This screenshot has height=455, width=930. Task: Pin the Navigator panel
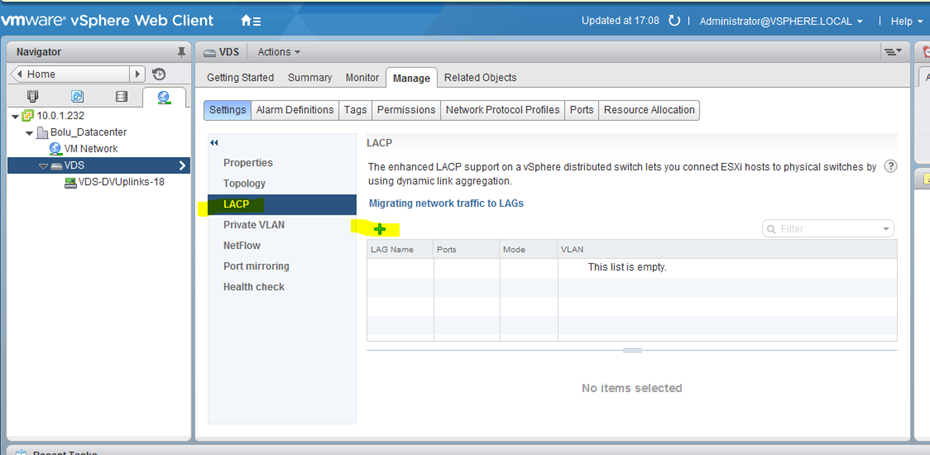[x=181, y=52]
